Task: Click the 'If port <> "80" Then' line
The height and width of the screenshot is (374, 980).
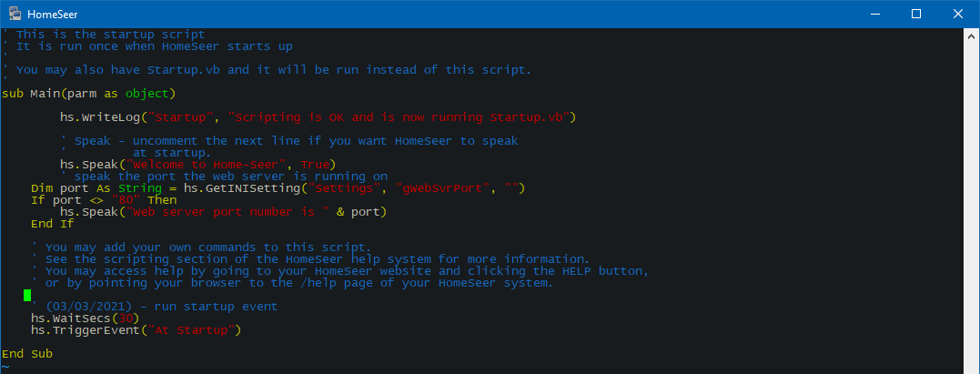Action: (104, 201)
